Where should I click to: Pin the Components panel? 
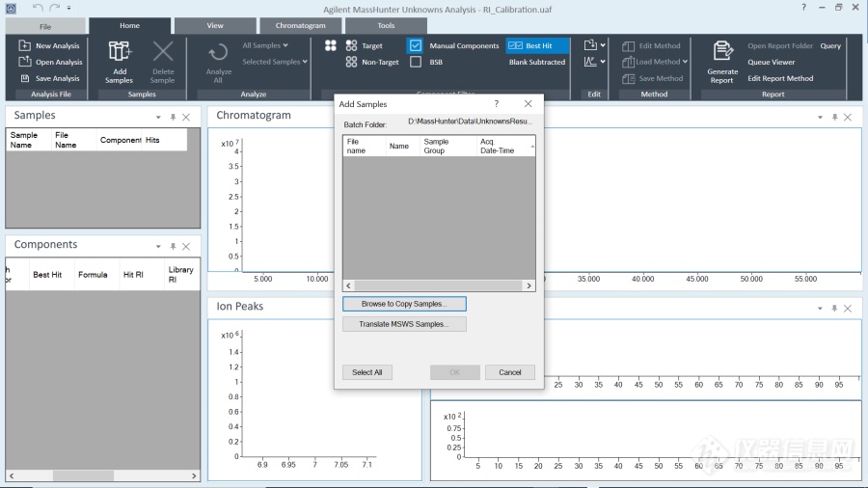173,246
